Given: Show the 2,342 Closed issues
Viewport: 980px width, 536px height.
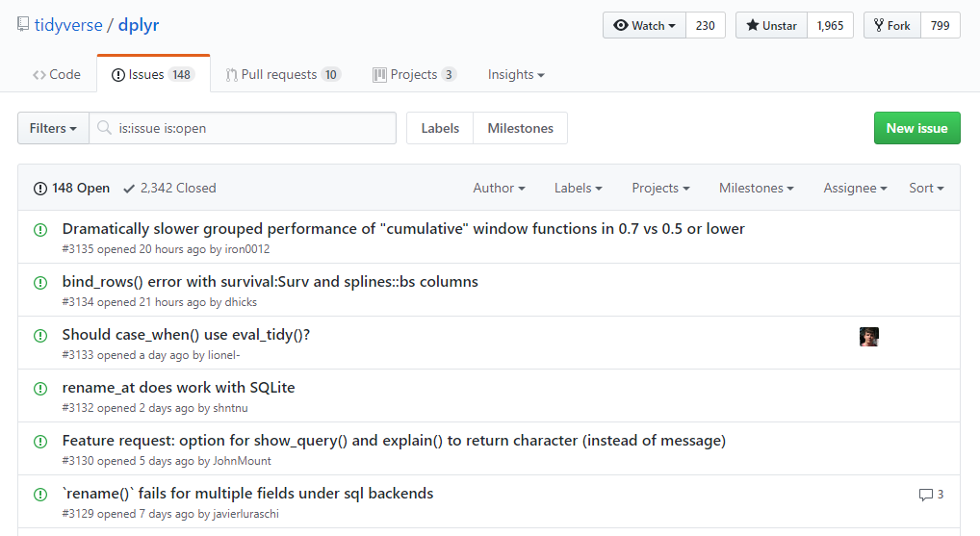Looking at the screenshot, I should pyautogui.click(x=169, y=188).
